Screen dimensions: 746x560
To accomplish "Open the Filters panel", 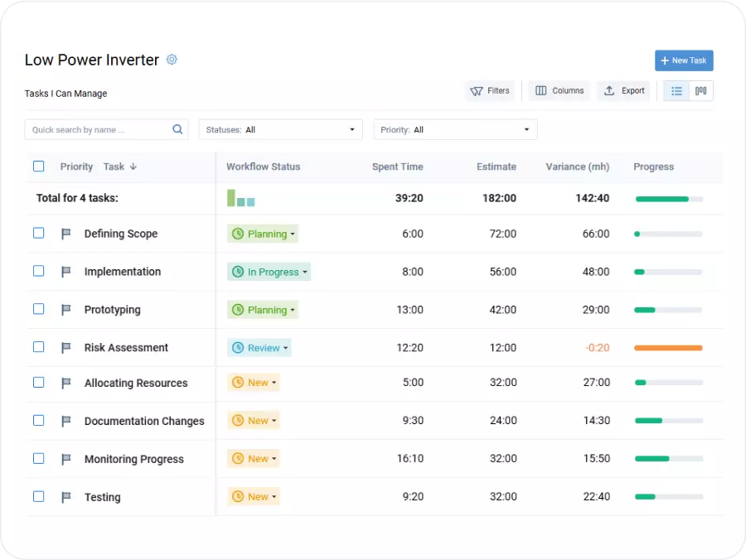I will [x=490, y=91].
